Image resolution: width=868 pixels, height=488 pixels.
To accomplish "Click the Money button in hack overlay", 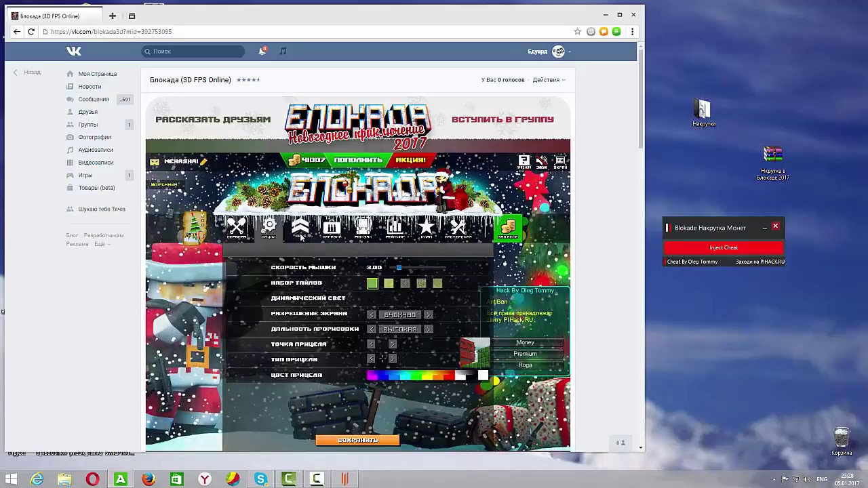I will click(x=525, y=343).
